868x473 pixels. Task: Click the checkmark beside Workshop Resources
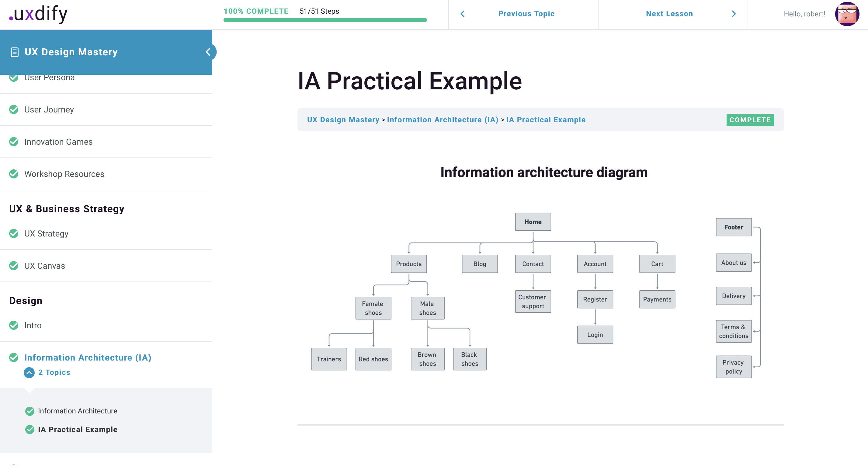pos(14,174)
